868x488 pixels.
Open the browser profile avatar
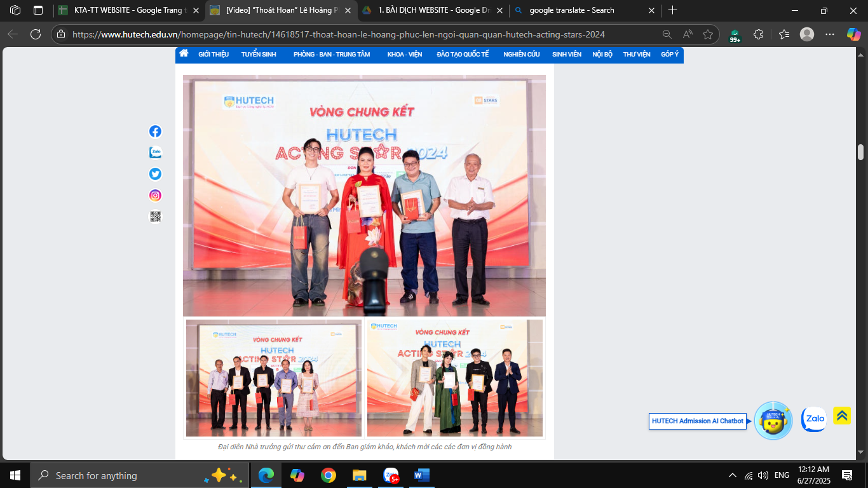tap(807, 34)
